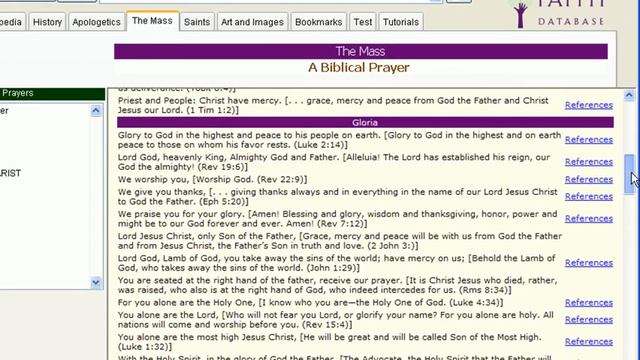The width and height of the screenshot is (640, 360).
Task: Open References for 'You alone are the Lord'
Action: tap(589, 320)
